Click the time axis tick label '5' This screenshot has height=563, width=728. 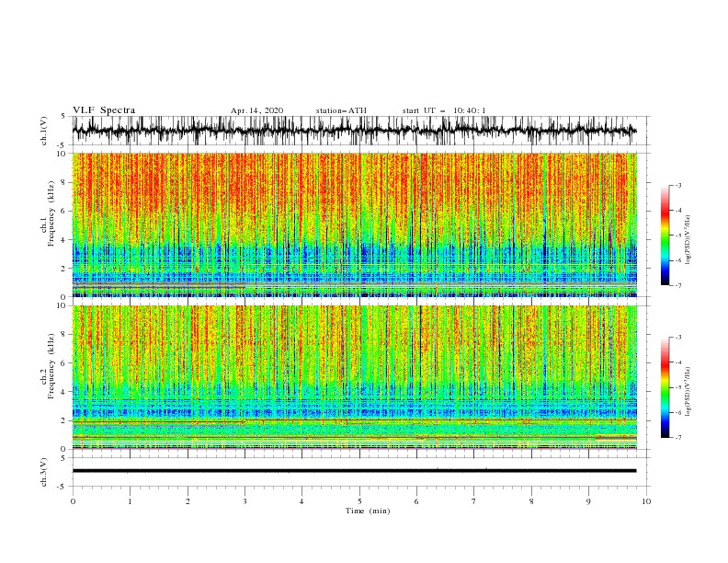(359, 501)
